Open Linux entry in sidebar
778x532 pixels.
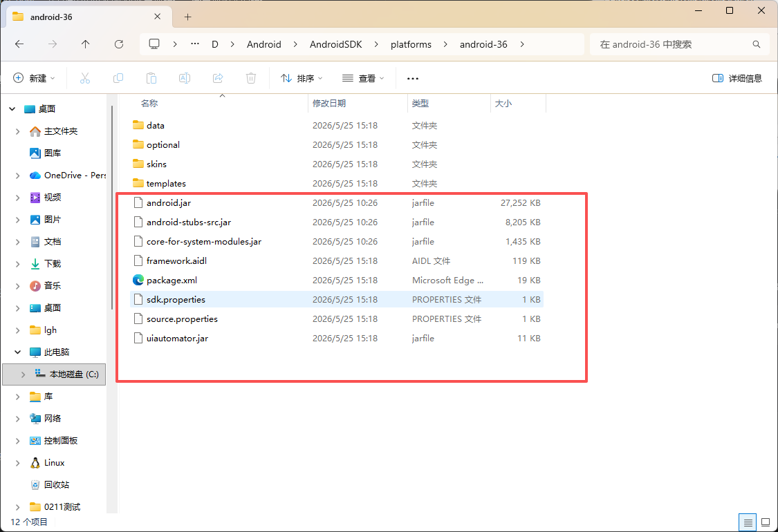click(47, 463)
